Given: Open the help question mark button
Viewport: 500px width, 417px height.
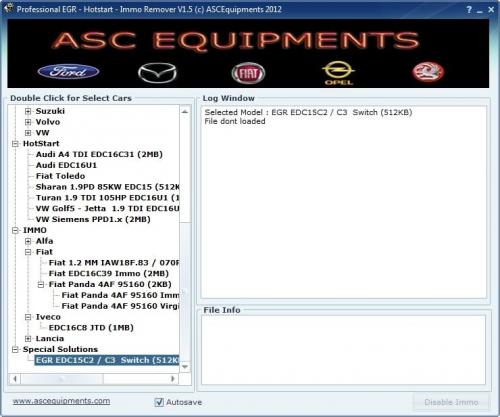Looking at the screenshot, I should coord(469,10).
